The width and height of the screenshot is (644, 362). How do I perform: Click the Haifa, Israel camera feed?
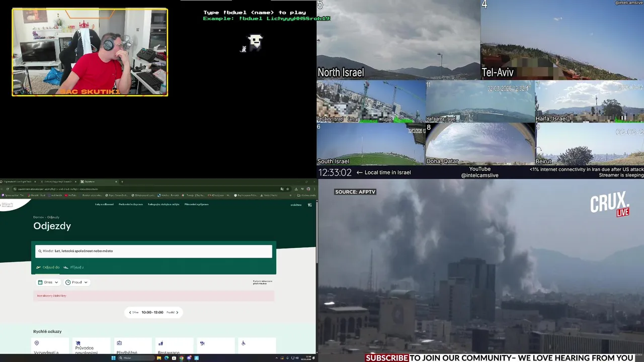tap(589, 102)
